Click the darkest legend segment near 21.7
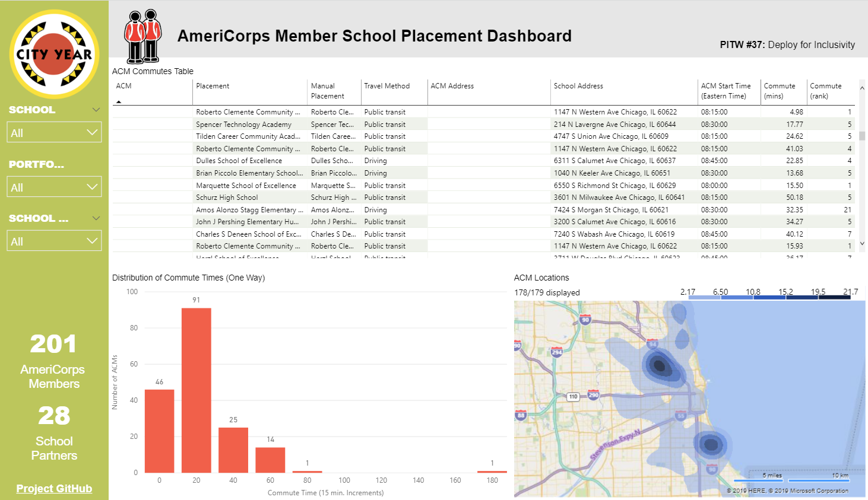The height and width of the screenshot is (500, 868). pos(834,297)
